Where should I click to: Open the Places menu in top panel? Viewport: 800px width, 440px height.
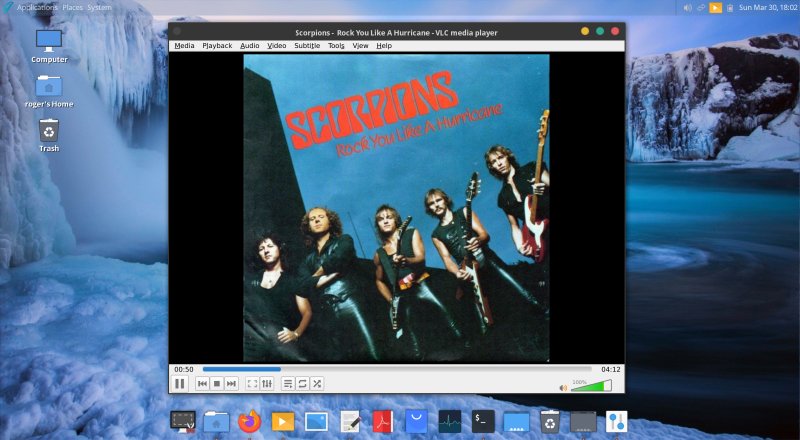tap(72, 8)
